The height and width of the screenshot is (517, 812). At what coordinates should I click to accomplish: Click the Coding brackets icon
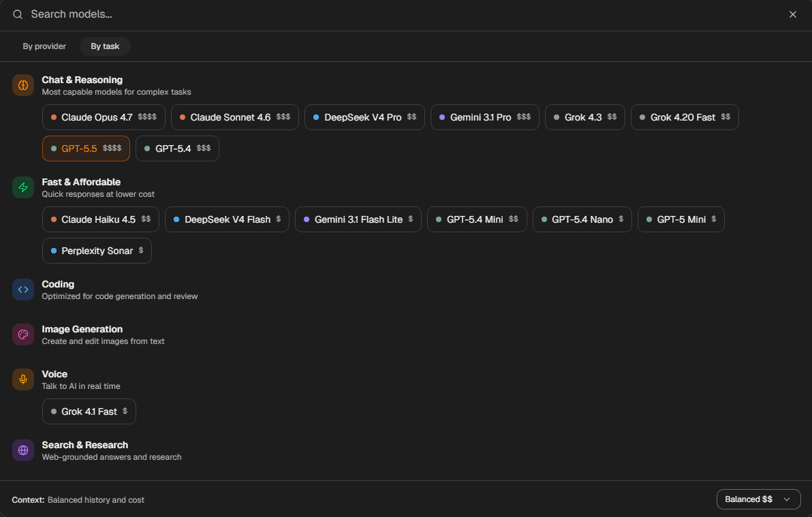[x=23, y=289]
